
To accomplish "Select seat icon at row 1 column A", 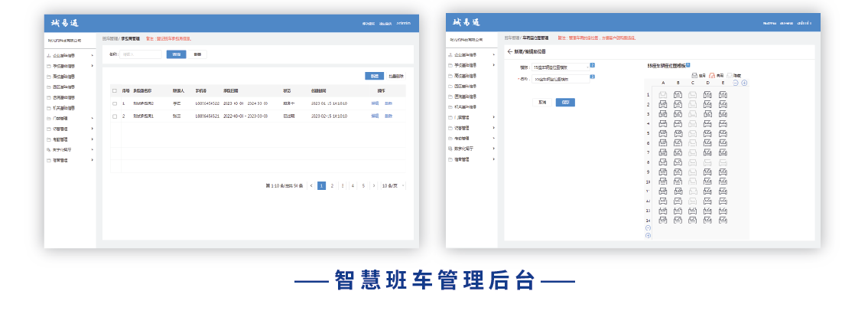I will pos(663,95).
